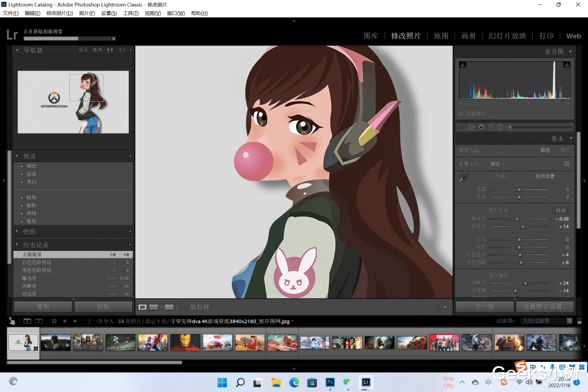Select the graduated filter tool icon
588x392 pixels.
coord(491,127)
